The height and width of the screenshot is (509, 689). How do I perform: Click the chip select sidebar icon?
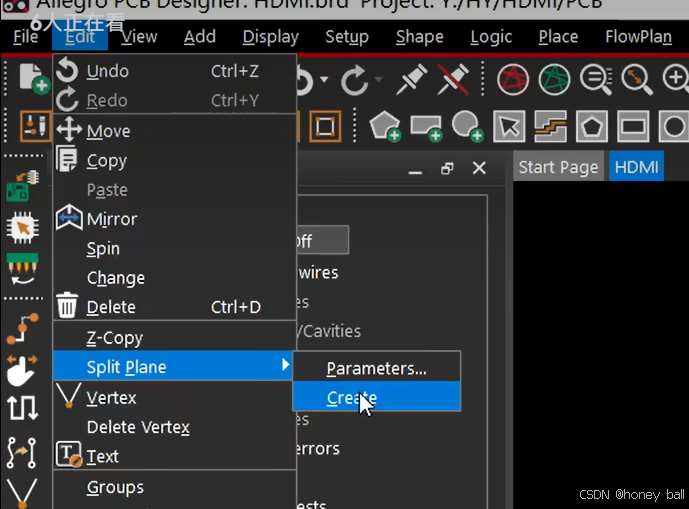pyautogui.click(x=22, y=228)
